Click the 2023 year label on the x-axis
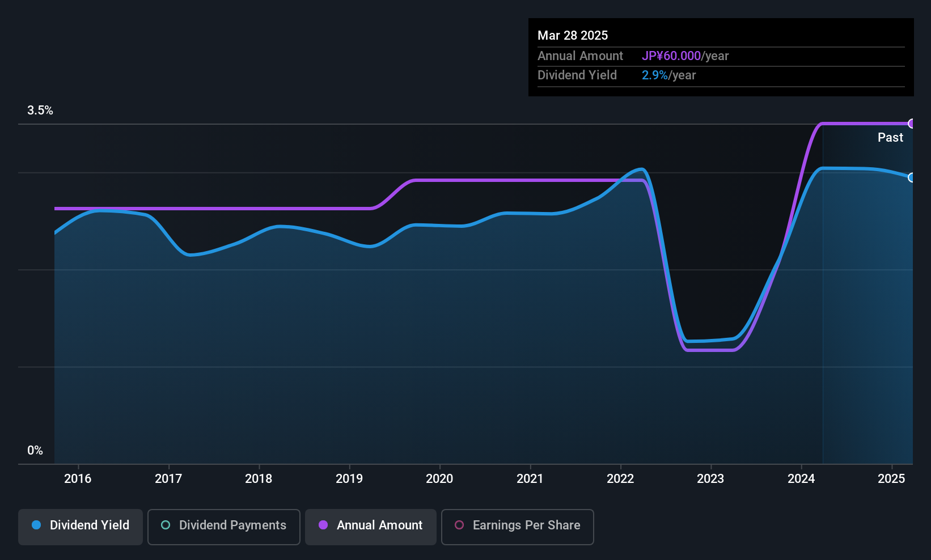Viewport: 931px width, 560px height. click(x=710, y=479)
